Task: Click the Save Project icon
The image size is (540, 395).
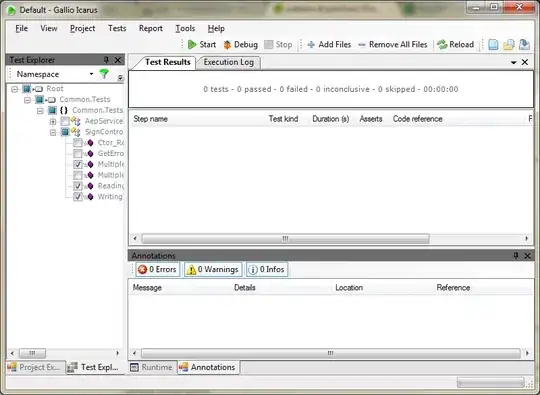Action: pyautogui.click(x=524, y=44)
